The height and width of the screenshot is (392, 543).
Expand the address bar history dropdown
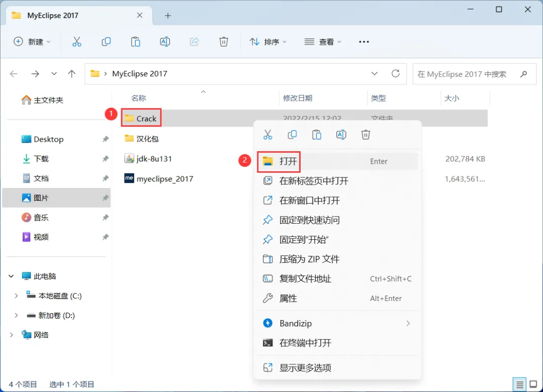(x=375, y=74)
